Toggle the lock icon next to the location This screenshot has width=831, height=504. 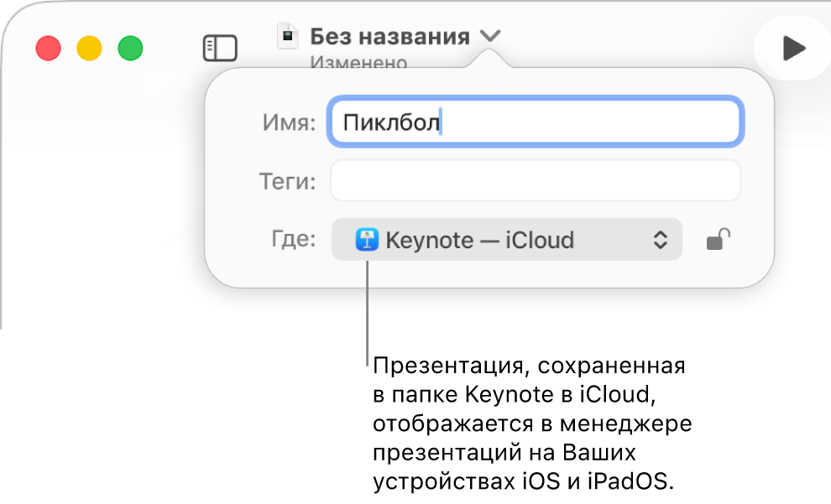(719, 239)
